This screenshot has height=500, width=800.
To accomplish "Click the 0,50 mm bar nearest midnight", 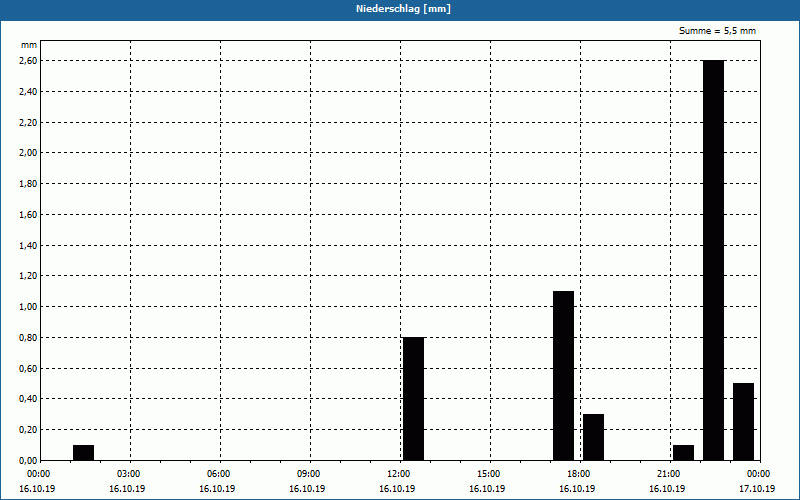I will coord(743,421).
